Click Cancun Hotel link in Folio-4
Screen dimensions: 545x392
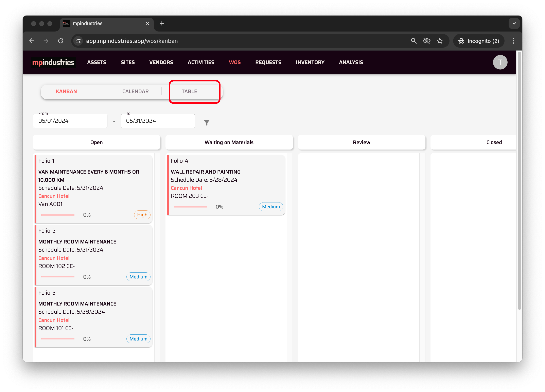click(186, 188)
